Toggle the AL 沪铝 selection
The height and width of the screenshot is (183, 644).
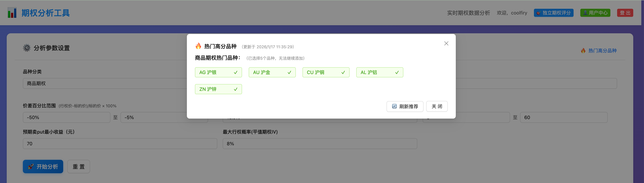tap(379, 72)
